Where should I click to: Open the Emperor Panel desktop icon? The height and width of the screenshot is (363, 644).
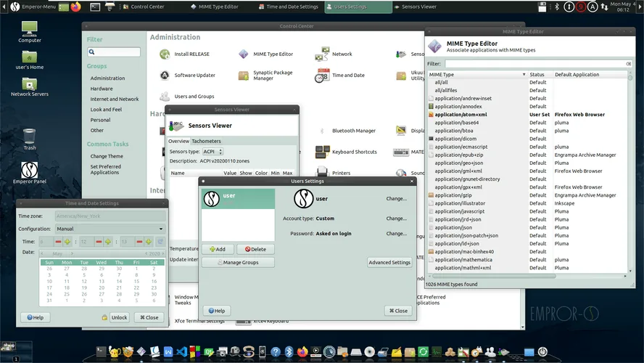(30, 170)
